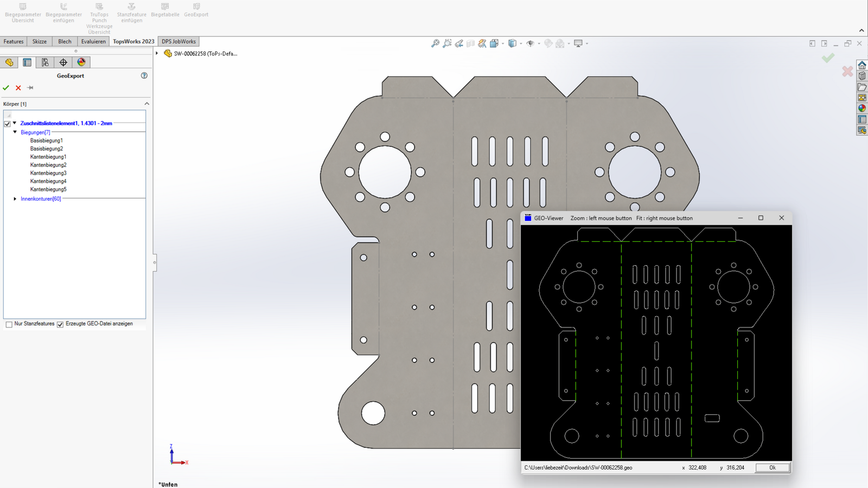The width and height of the screenshot is (868, 488).
Task: Uncheck Erzeugte GEO-Datei anzeigen
Action: point(60,324)
